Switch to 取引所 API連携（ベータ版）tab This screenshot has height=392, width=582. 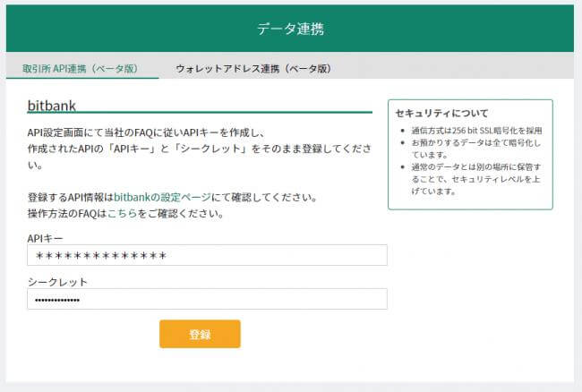point(81,69)
